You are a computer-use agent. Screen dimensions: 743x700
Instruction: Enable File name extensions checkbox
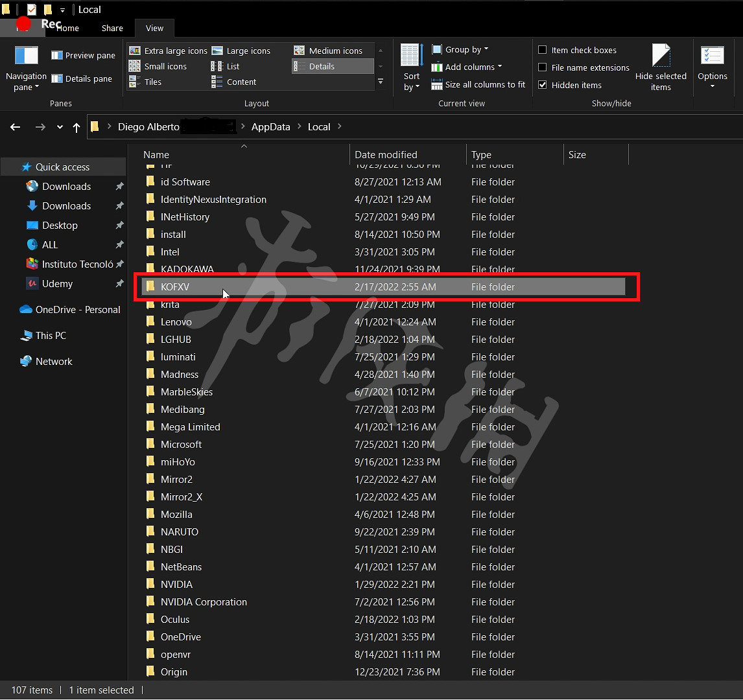pyautogui.click(x=543, y=67)
